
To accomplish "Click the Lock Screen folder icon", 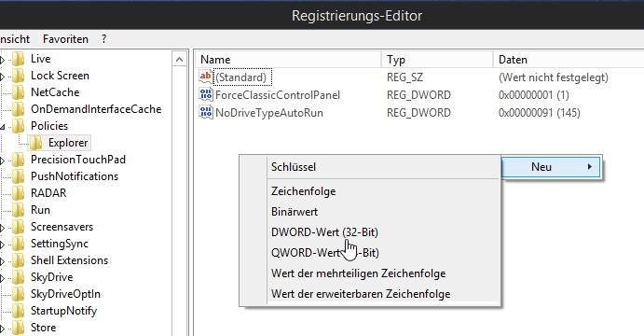I will [x=18, y=77].
